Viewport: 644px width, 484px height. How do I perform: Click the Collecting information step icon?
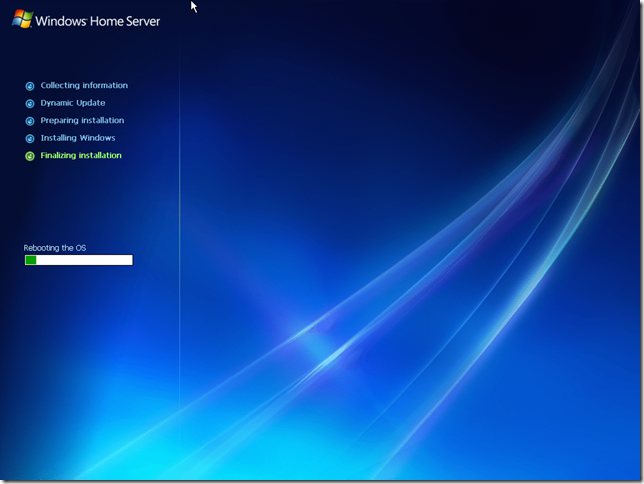tap(30, 86)
